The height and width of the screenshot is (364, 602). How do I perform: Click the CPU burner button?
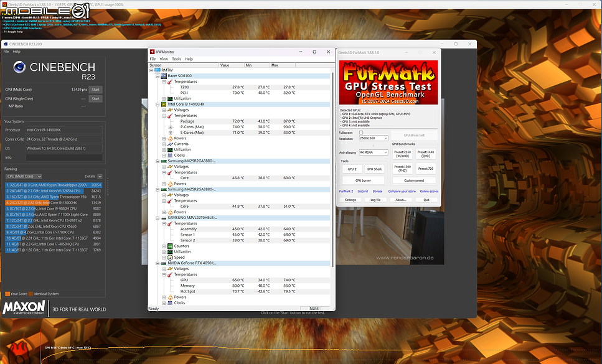click(x=363, y=180)
